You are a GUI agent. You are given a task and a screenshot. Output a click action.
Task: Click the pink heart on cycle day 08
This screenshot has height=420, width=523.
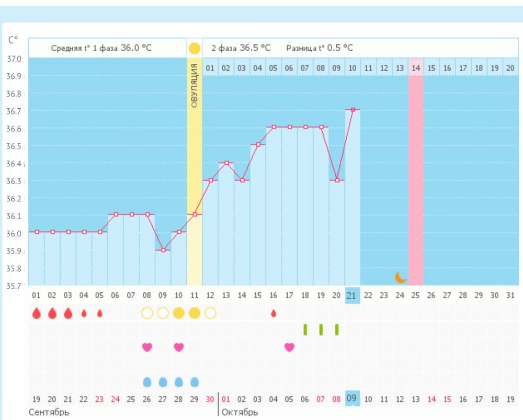147,347
